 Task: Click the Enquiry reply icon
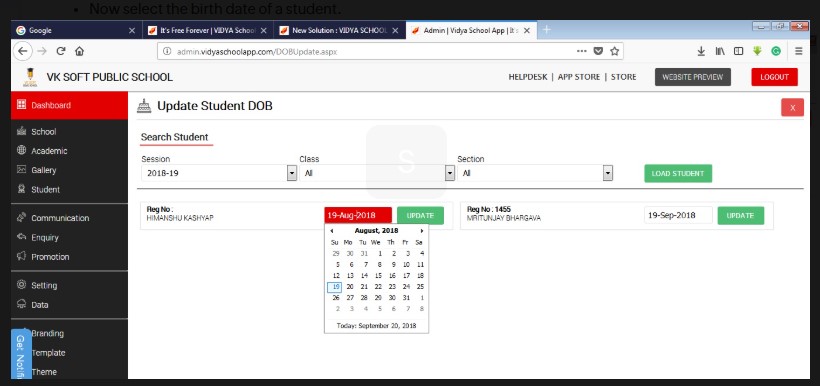coord(21,236)
